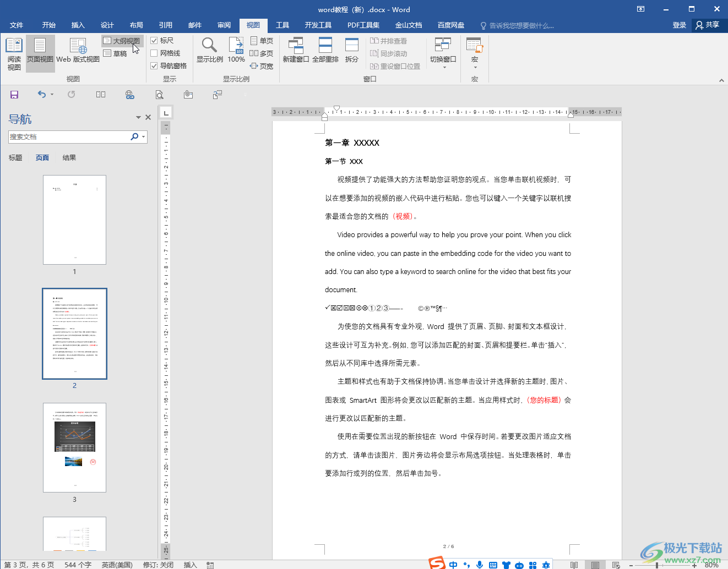Image resolution: width=728 pixels, height=569 pixels.
Task: Switch to Reading View mode
Action: click(x=14, y=54)
